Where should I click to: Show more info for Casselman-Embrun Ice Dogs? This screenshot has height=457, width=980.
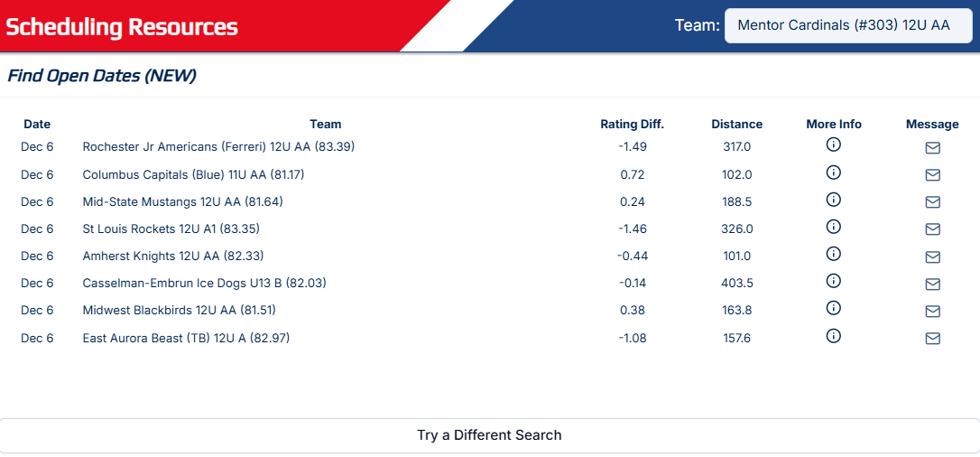pos(833,281)
